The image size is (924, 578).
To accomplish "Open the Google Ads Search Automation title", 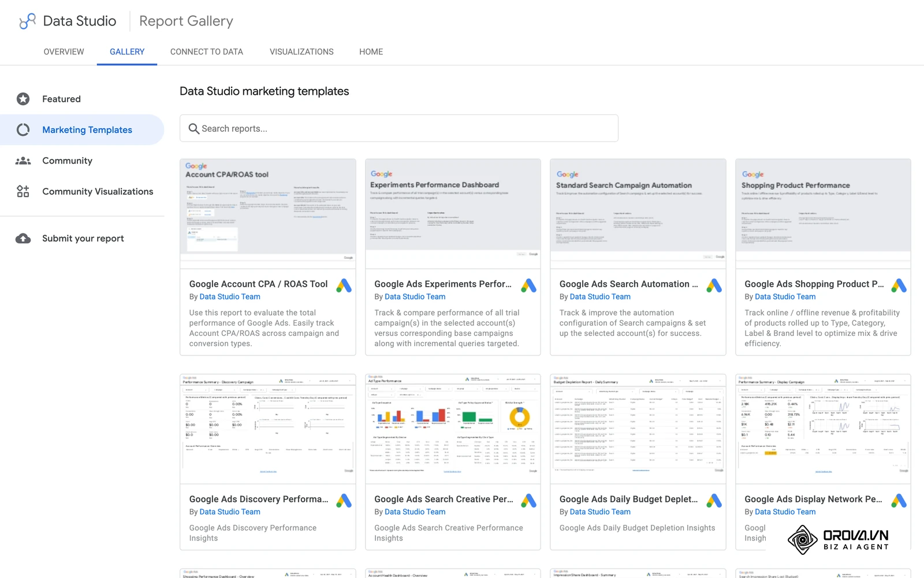I will click(628, 284).
